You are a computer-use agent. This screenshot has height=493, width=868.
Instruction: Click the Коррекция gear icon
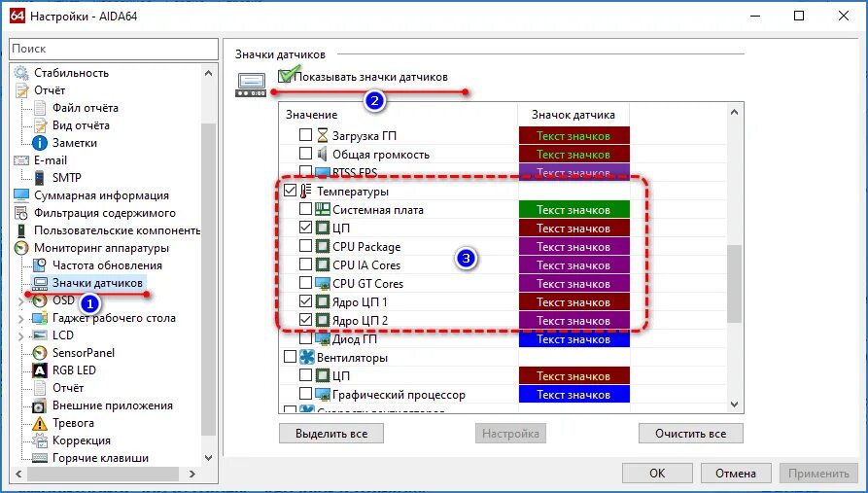coord(40,440)
